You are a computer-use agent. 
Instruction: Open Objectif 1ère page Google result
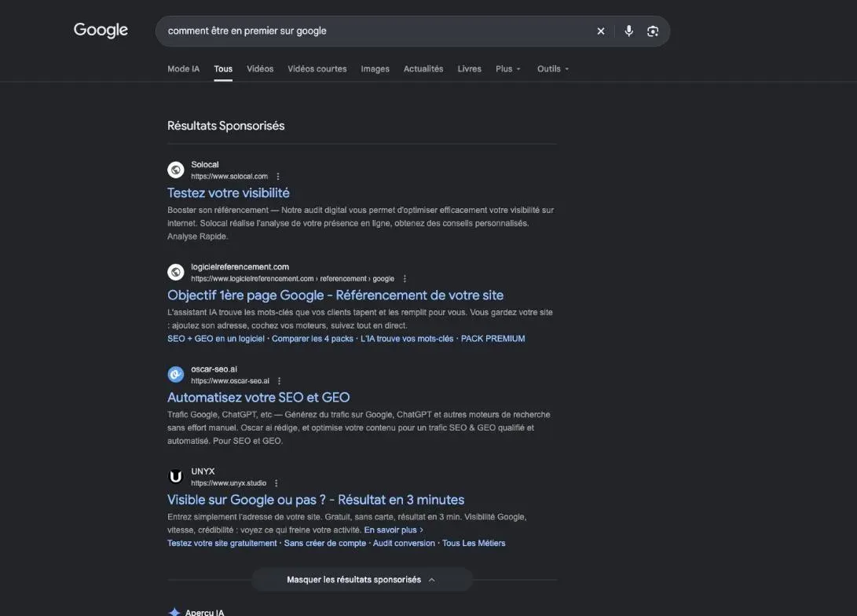pyautogui.click(x=335, y=295)
